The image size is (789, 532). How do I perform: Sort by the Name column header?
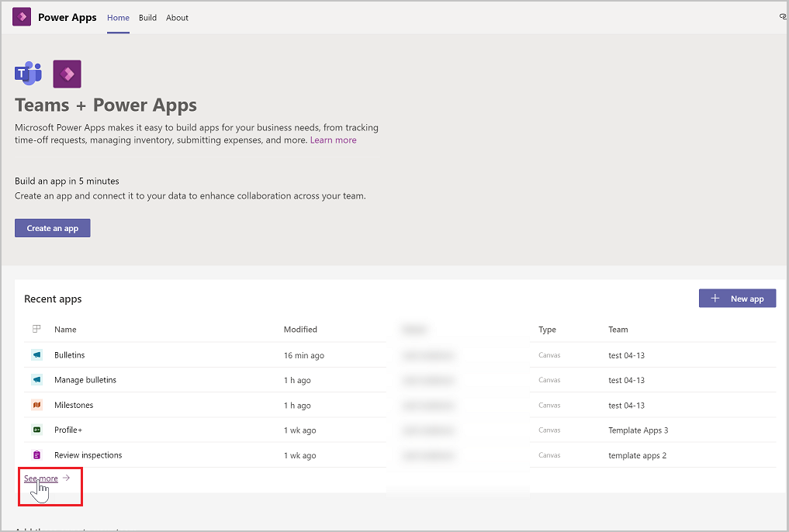65,330
